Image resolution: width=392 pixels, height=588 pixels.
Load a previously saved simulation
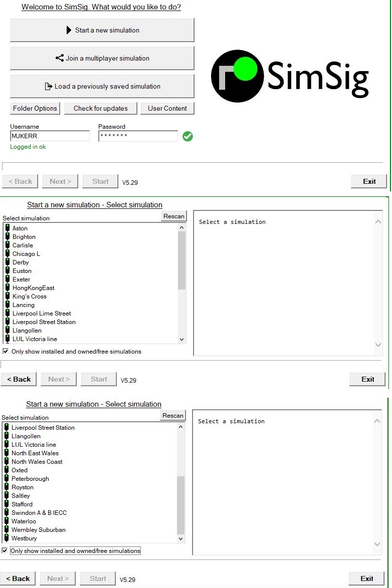tap(102, 86)
